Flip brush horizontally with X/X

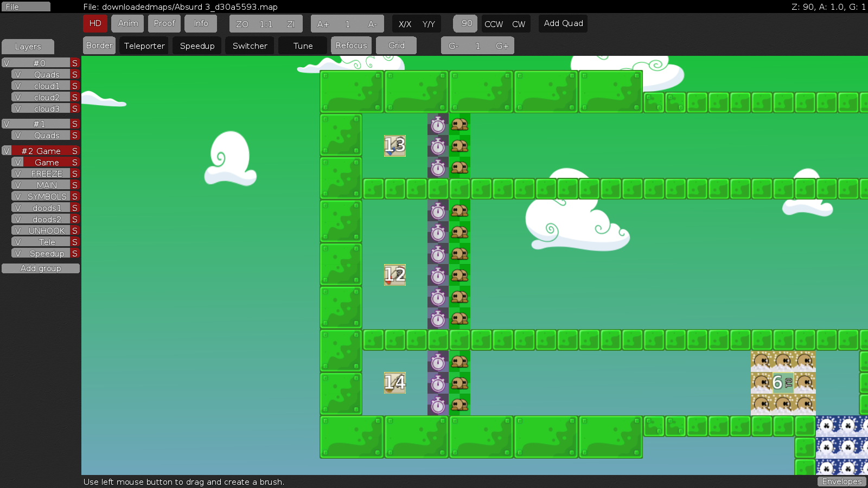[x=405, y=24]
